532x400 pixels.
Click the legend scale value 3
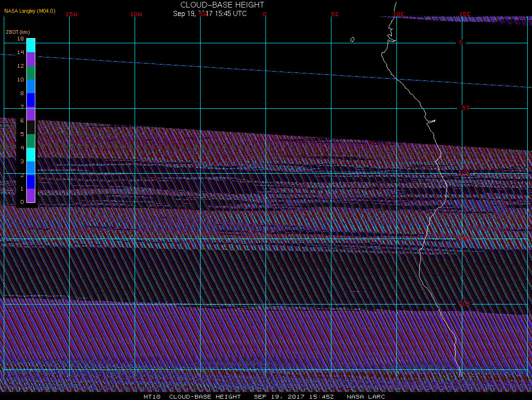click(x=22, y=161)
